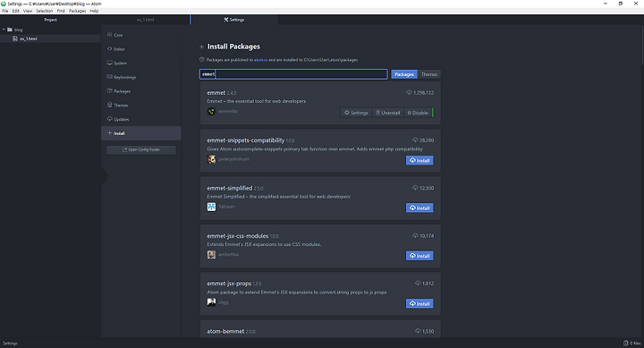This screenshot has height=348, width=644.
Task: Install emmet-snippets-compatibility package
Action: pos(419,160)
